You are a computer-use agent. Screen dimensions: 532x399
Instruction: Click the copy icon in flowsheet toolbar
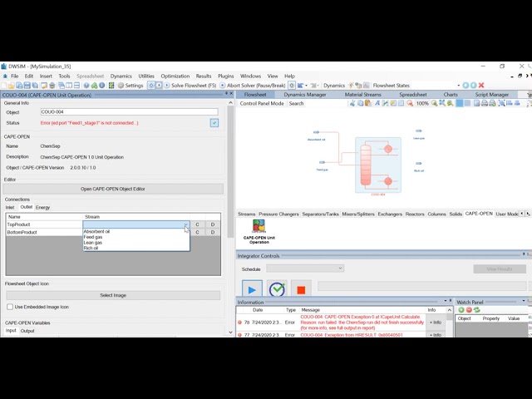pyautogui.click(x=360, y=103)
